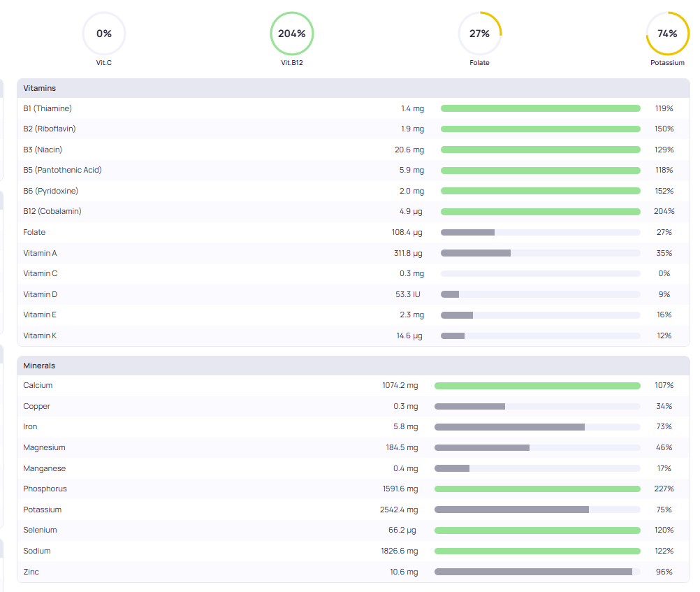This screenshot has width=700, height=592.
Task: Click the 152% value beside Vitamin B6
Action: click(x=664, y=190)
